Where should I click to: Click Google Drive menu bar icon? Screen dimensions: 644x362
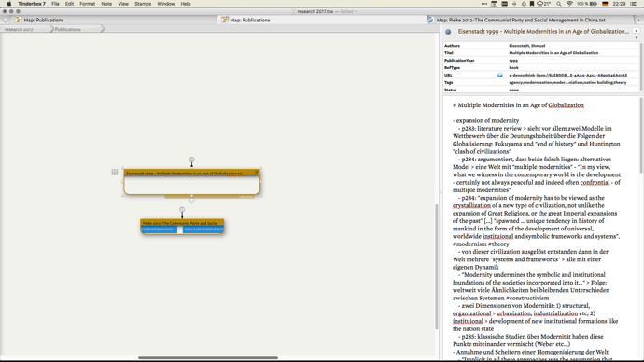pos(524,4)
